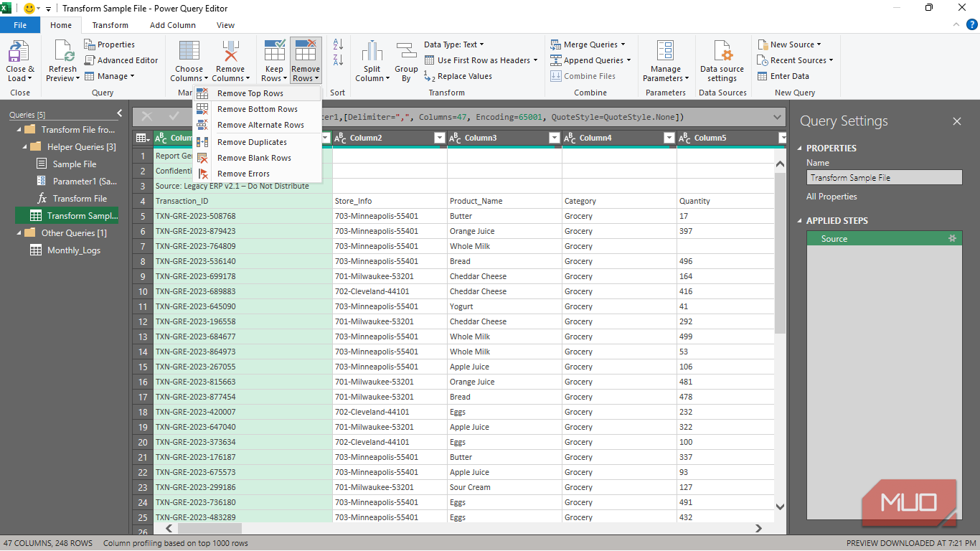Select the Parameter1 query
980x551 pixels.
pyautogui.click(x=85, y=182)
